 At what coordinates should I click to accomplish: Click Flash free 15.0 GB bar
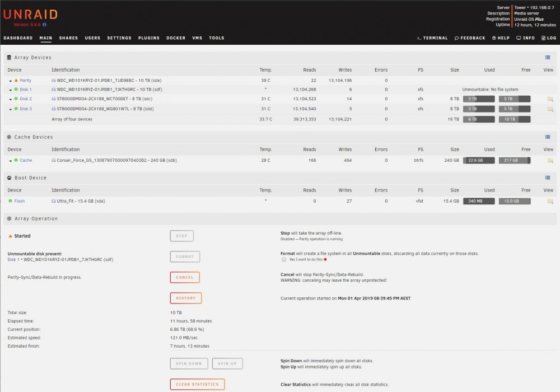515,202
